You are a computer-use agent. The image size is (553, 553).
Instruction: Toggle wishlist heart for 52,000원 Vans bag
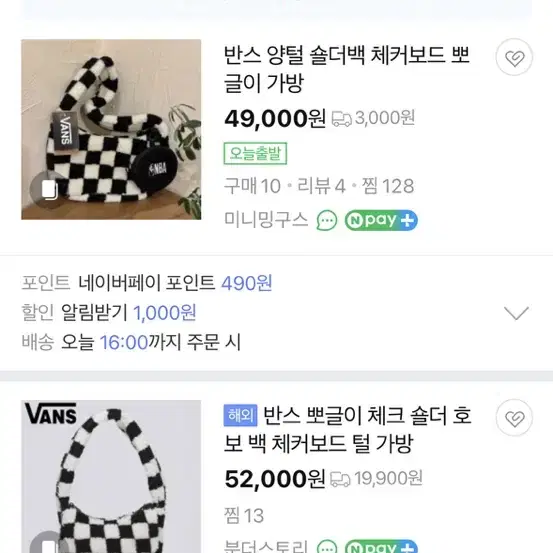(x=514, y=418)
